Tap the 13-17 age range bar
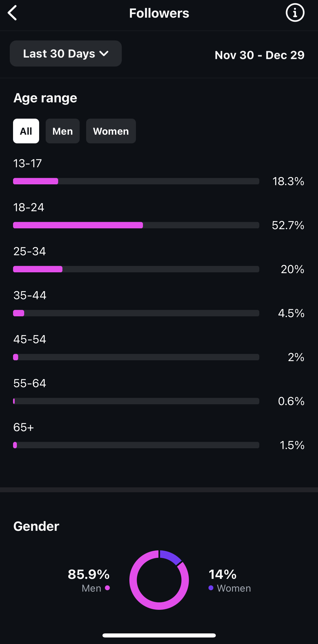The image size is (318, 644). tap(136, 181)
